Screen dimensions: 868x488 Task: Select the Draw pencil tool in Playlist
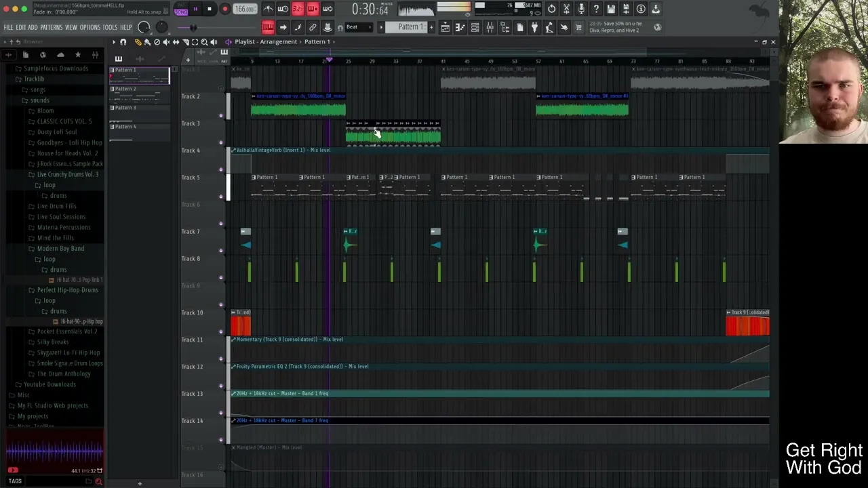coord(138,42)
